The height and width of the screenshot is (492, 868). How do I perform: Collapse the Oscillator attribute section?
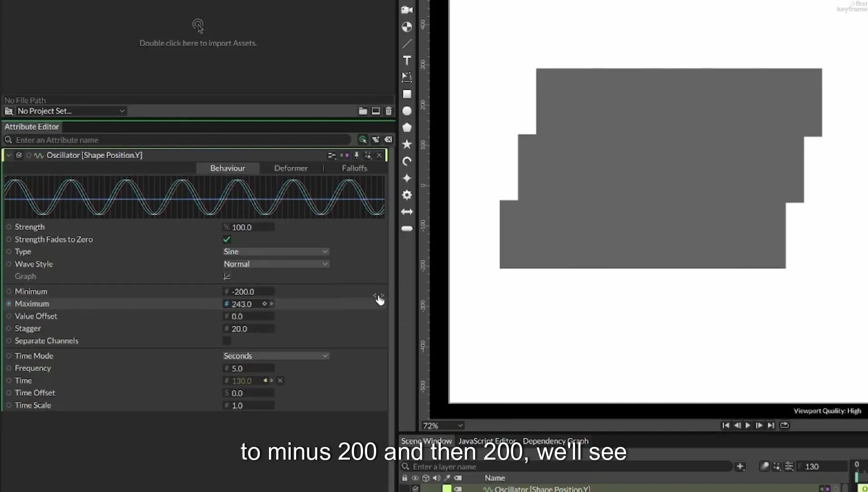coord(8,155)
